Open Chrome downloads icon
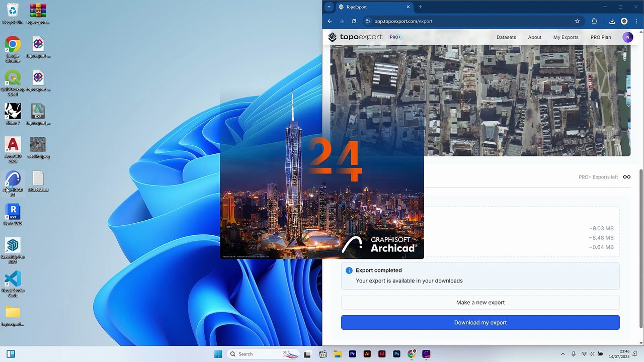Image resolution: width=644 pixels, height=362 pixels. tap(612, 21)
